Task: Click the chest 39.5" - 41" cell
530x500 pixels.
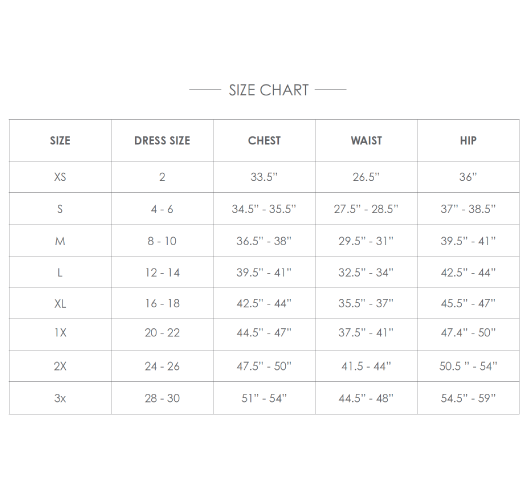Action: (x=264, y=272)
